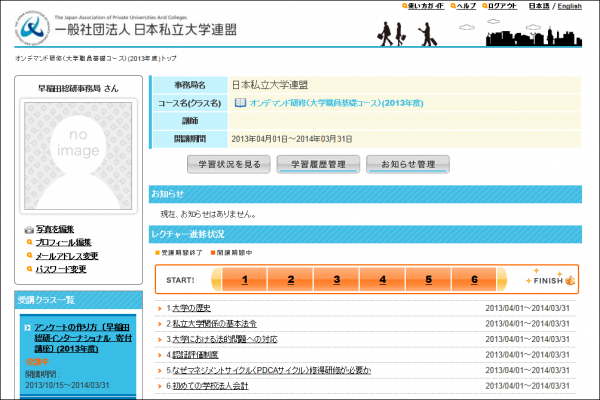Viewport: 600px width, 400px height.
Task: Click the arrow bullet before 6.初めての学校法人会計
Action: (160, 386)
